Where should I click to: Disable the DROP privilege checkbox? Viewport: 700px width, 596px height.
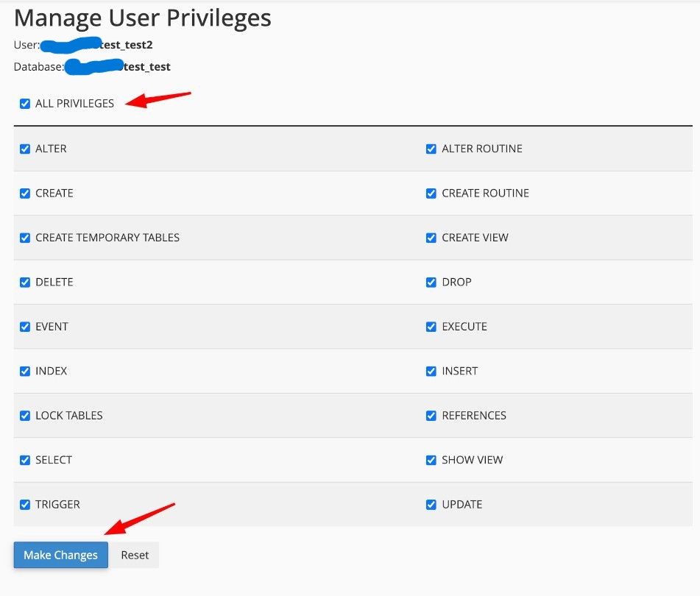click(431, 283)
